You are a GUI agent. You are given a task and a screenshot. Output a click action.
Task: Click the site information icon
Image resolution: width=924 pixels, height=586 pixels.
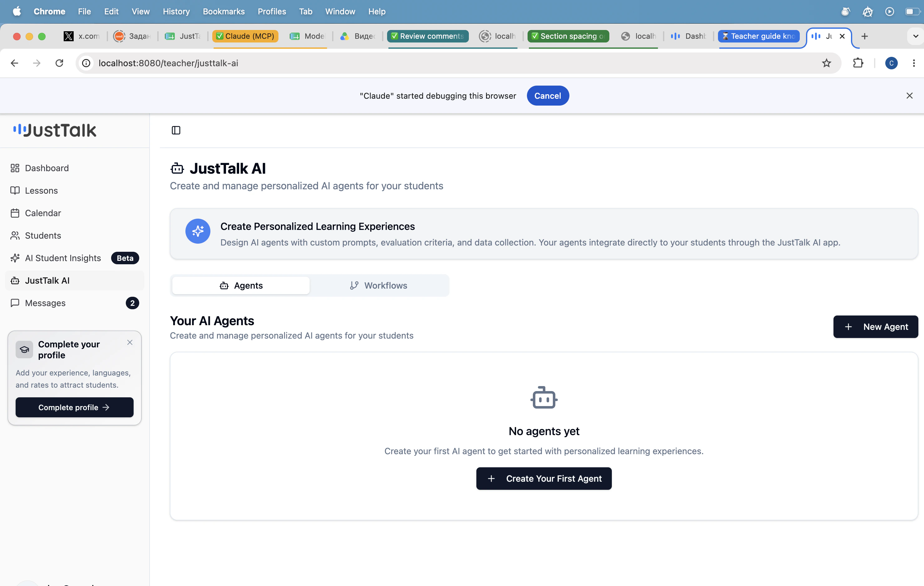(x=86, y=63)
